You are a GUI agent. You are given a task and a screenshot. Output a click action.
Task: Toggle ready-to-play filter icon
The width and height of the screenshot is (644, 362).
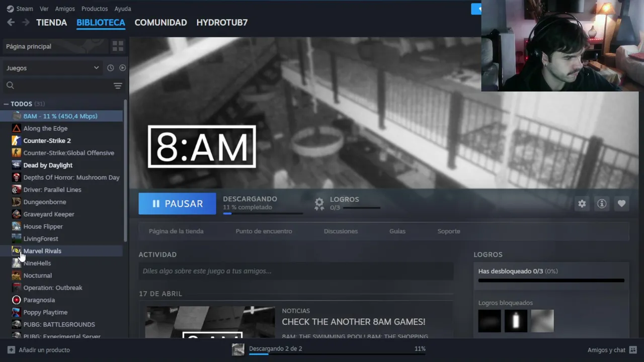122,68
